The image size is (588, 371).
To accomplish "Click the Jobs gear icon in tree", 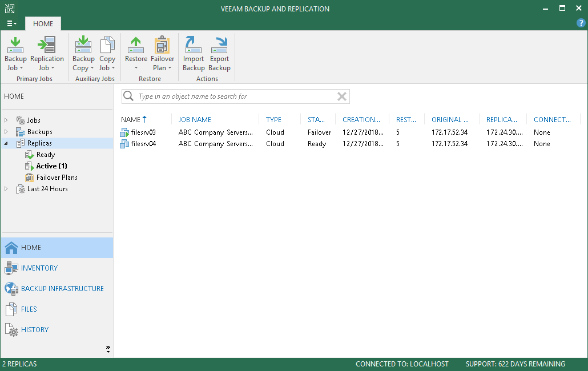I will (20, 120).
